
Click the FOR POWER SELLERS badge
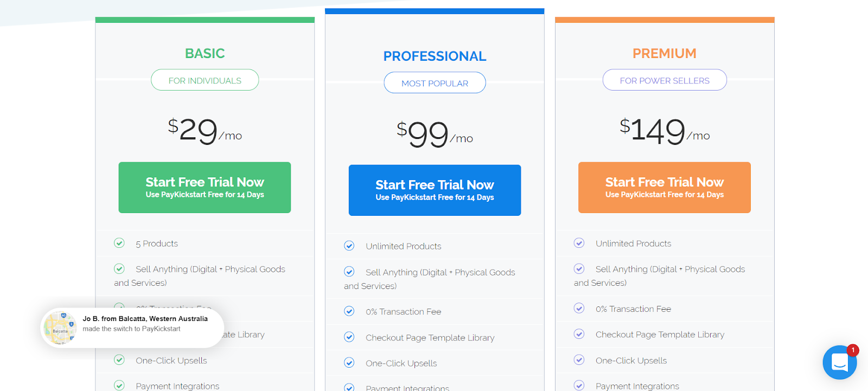(665, 80)
